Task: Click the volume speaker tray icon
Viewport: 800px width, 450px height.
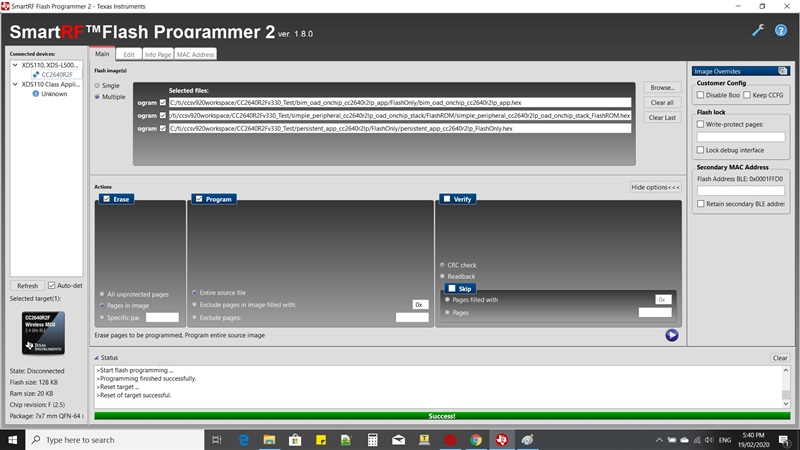Action: [709, 440]
